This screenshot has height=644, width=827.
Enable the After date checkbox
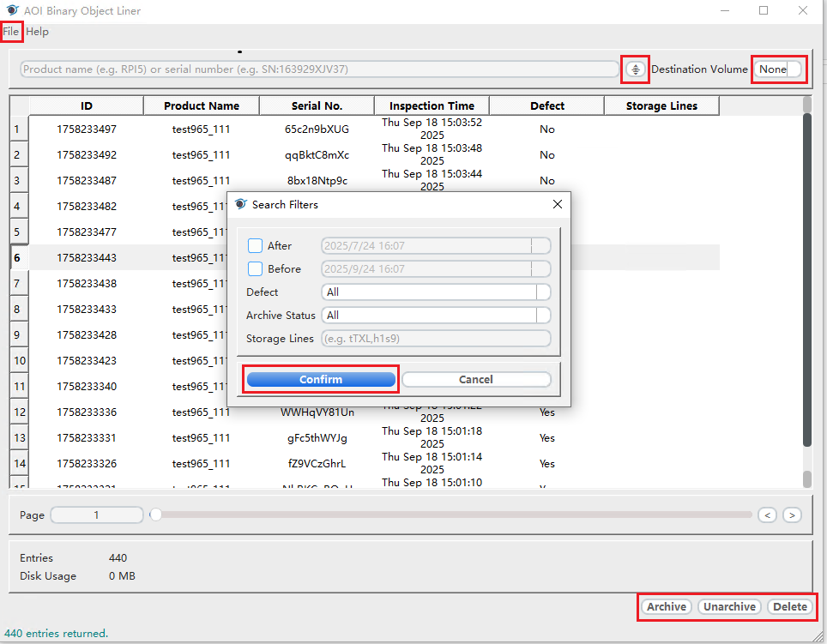255,246
